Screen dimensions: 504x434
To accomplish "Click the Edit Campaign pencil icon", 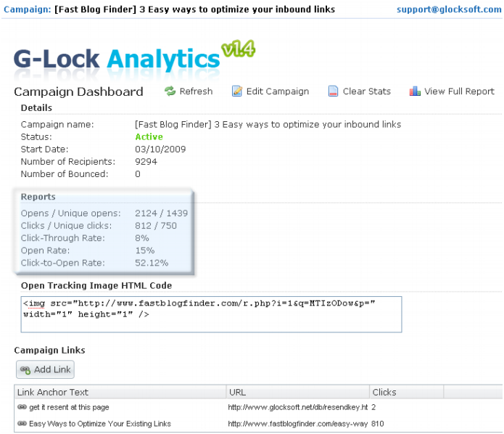I will (x=237, y=91).
